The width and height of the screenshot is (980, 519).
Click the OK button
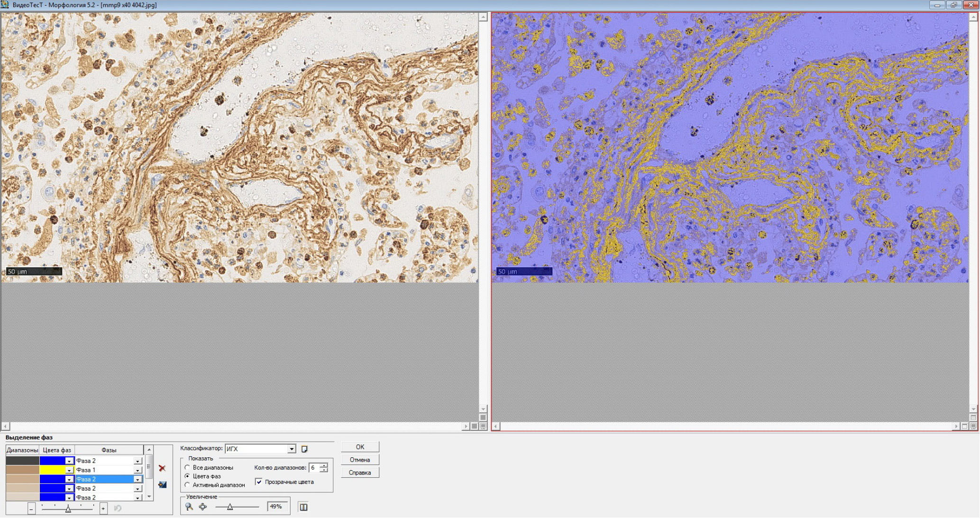point(360,447)
